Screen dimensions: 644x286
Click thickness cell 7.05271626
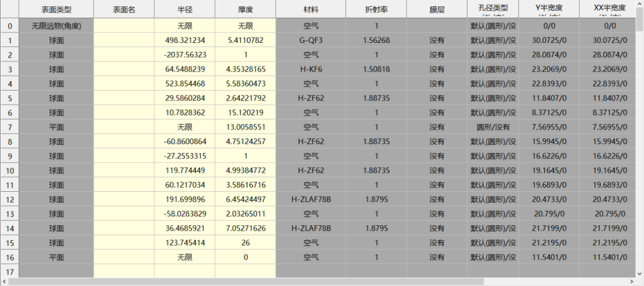[245, 228]
